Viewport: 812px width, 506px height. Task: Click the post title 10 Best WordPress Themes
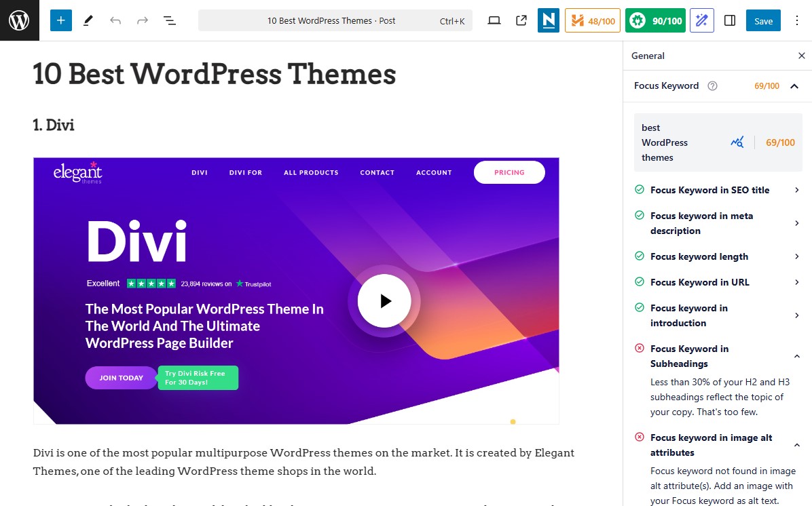[215, 73]
